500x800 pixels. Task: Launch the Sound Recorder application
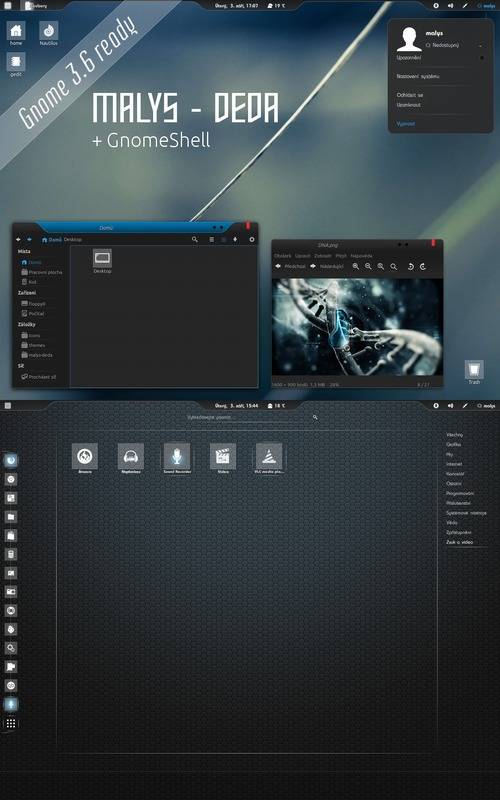click(177, 456)
